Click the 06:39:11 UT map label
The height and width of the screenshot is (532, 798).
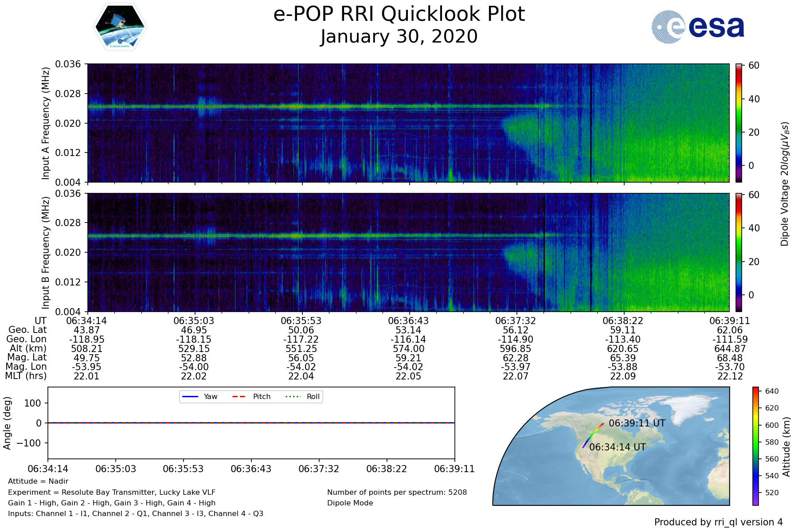pyautogui.click(x=637, y=423)
